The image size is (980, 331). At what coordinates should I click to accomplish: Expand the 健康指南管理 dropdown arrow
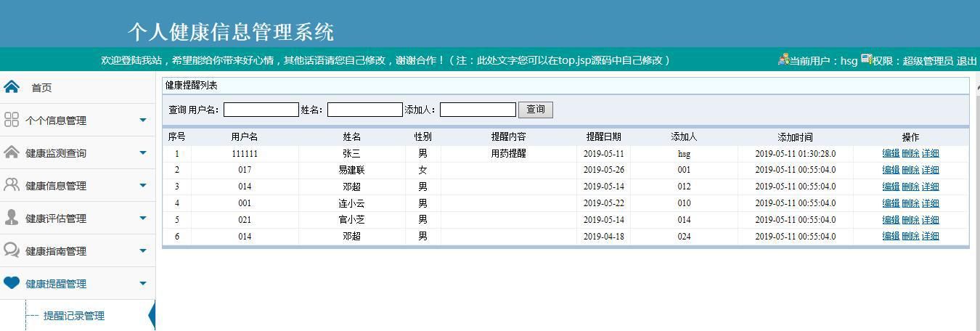143,250
